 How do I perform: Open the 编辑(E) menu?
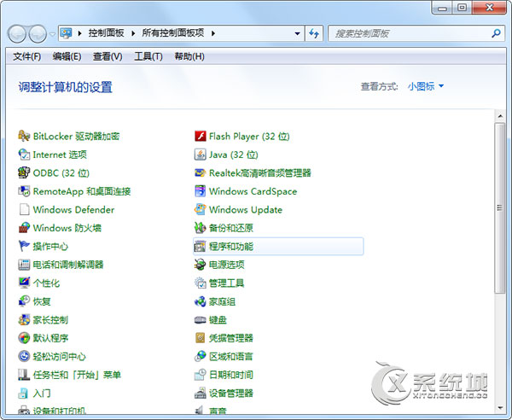[x=67, y=56]
